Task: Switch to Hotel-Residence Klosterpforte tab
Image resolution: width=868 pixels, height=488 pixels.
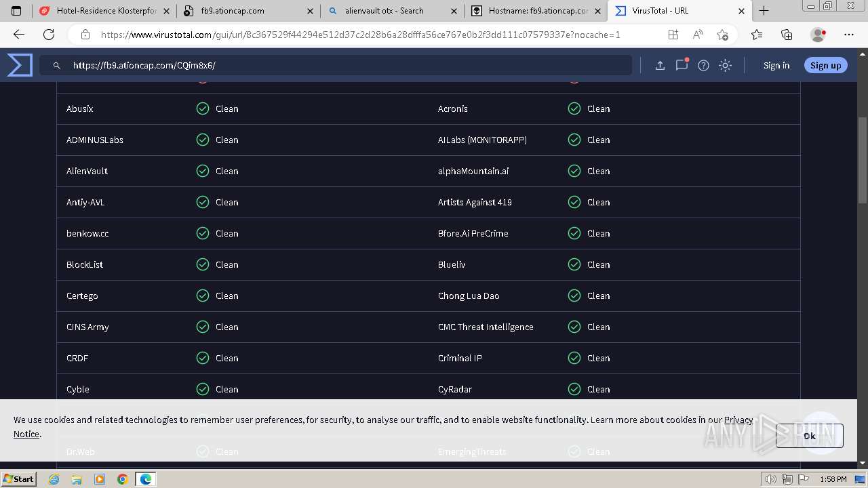Action: pyautogui.click(x=104, y=11)
